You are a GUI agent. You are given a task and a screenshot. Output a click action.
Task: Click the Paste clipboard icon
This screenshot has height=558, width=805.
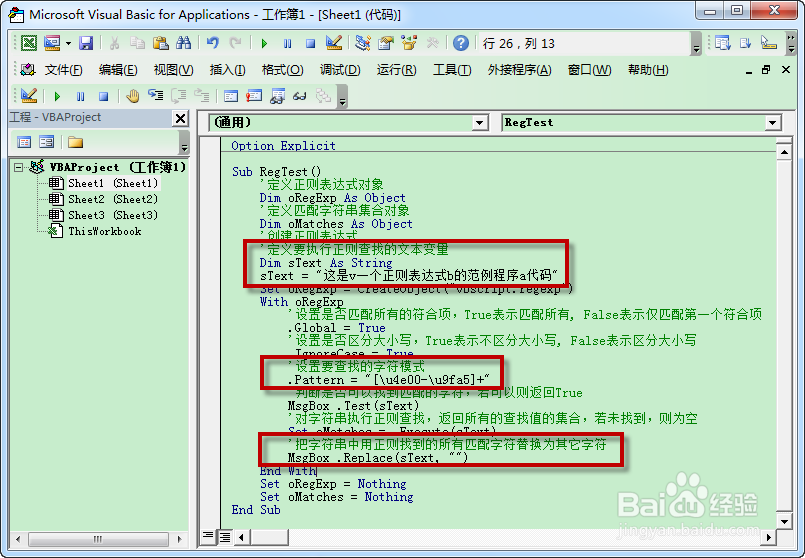pos(161,43)
